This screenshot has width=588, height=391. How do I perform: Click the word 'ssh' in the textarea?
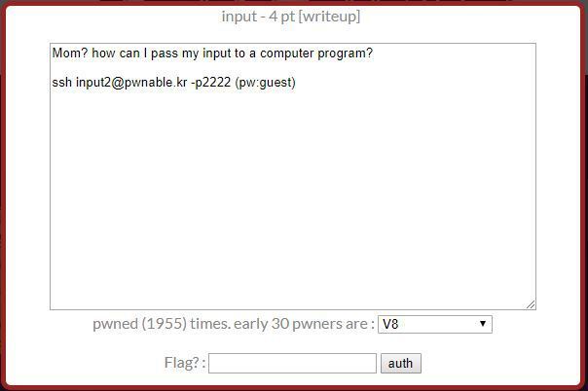pos(62,83)
